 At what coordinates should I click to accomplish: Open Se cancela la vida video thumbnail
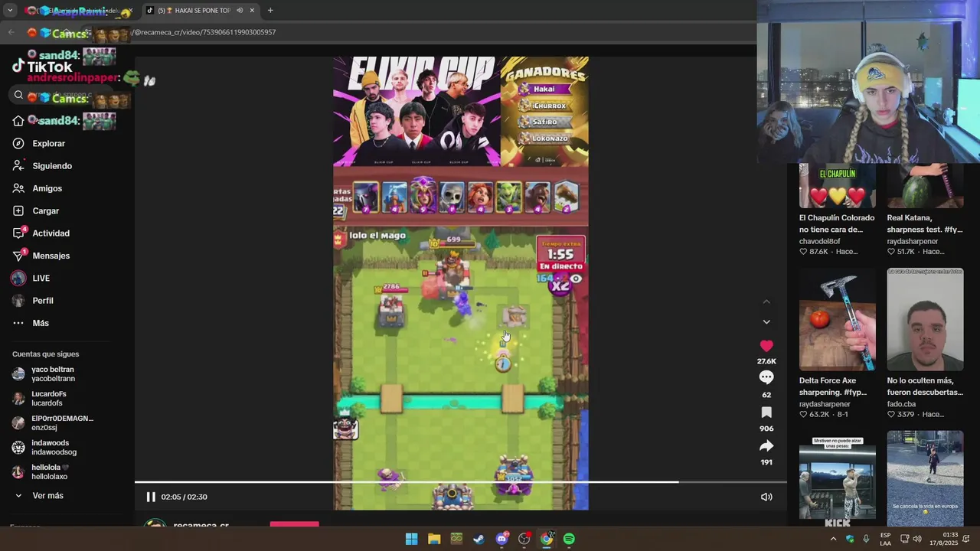click(925, 478)
